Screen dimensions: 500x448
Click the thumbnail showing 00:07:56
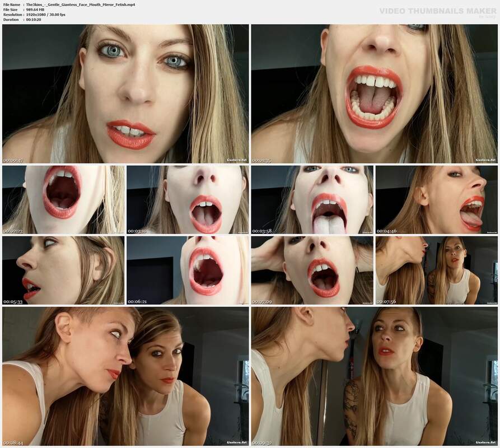tap(437, 270)
